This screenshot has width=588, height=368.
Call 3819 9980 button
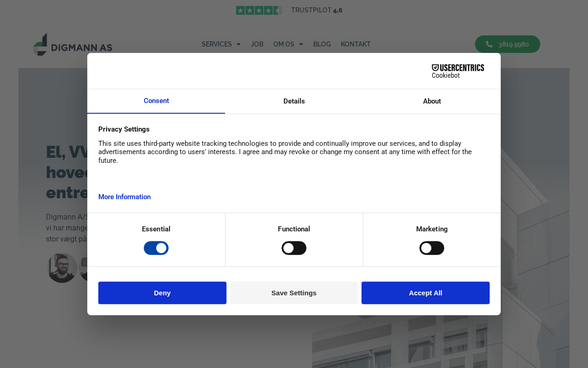(508, 44)
